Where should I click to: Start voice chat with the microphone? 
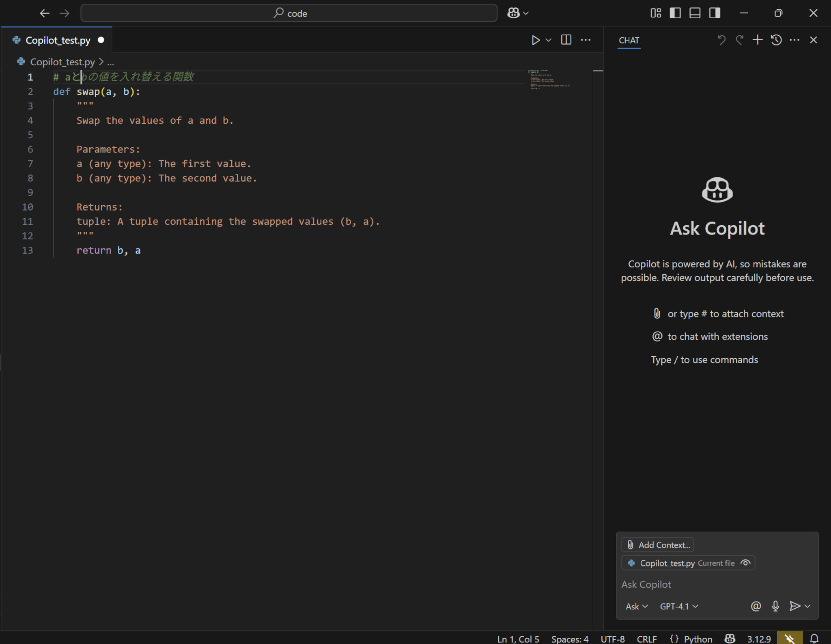[775, 606]
